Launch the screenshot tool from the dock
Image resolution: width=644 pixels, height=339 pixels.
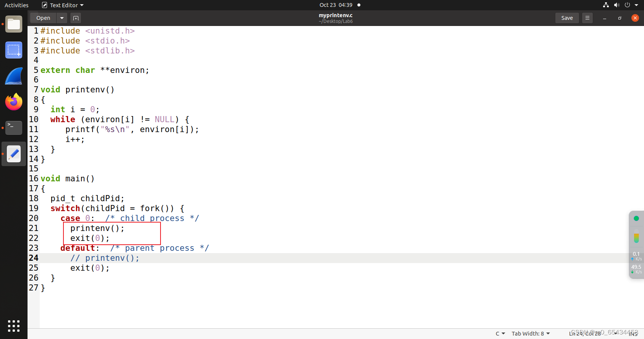click(14, 50)
